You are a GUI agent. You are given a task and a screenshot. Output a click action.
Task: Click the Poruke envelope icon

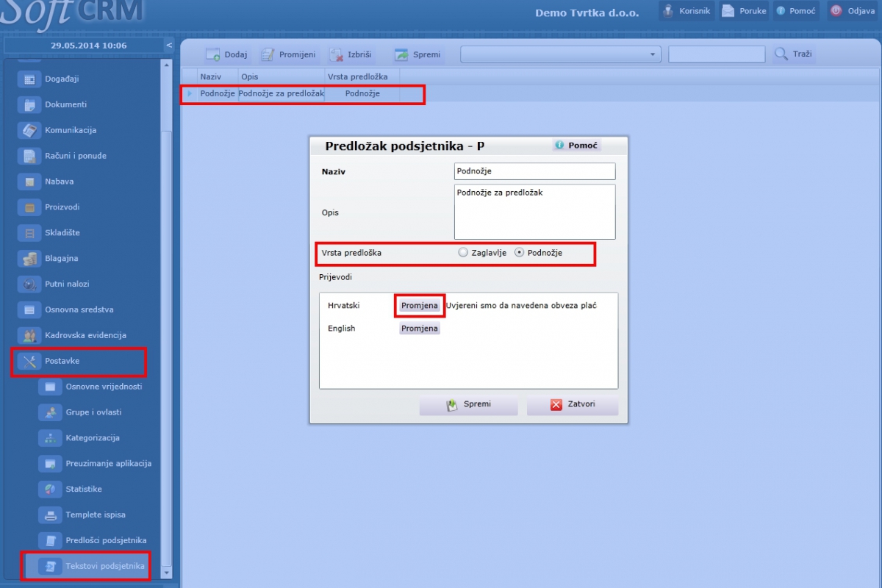point(728,11)
